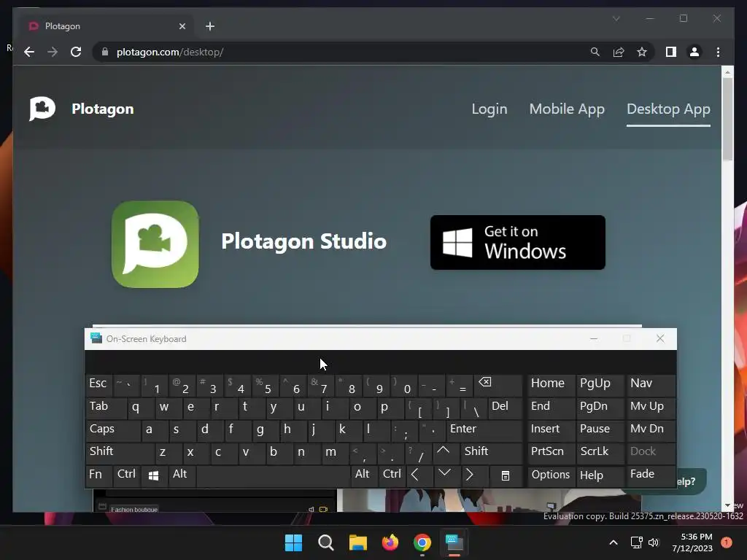Click the down arrow key on keyboard
The image size is (747, 560).
[446, 475]
